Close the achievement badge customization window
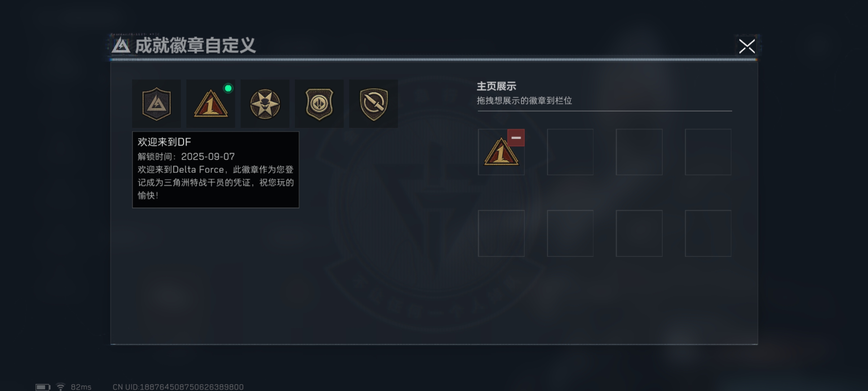This screenshot has height=391, width=868. (x=747, y=46)
